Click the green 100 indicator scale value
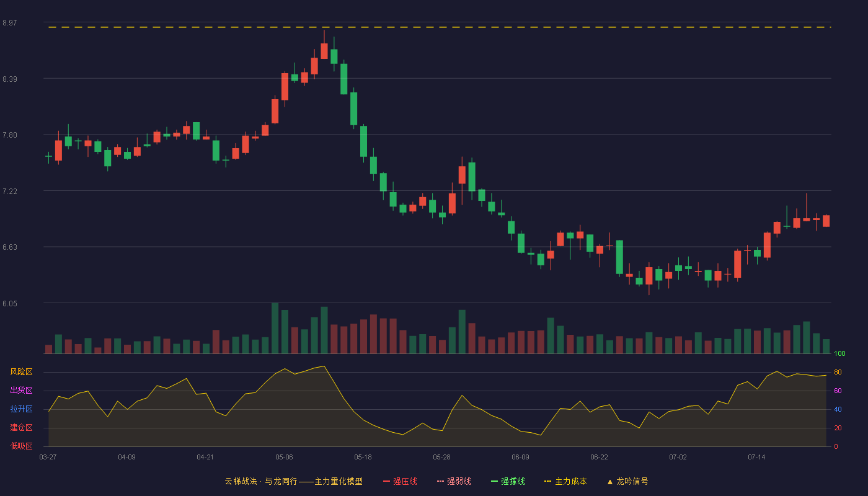868x496 pixels. 839,354
